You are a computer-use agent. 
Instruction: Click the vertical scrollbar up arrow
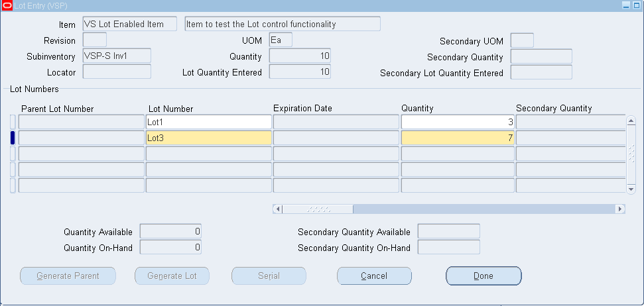(631, 121)
